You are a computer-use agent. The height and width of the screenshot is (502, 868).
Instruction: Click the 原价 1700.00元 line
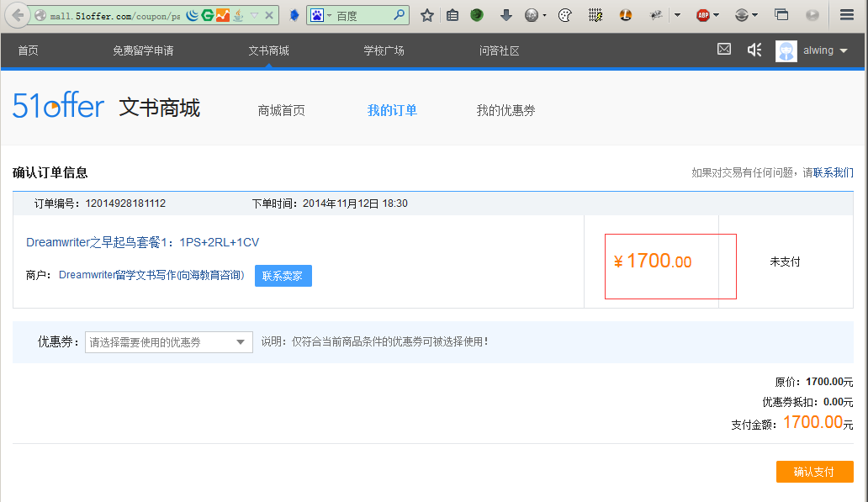814,382
